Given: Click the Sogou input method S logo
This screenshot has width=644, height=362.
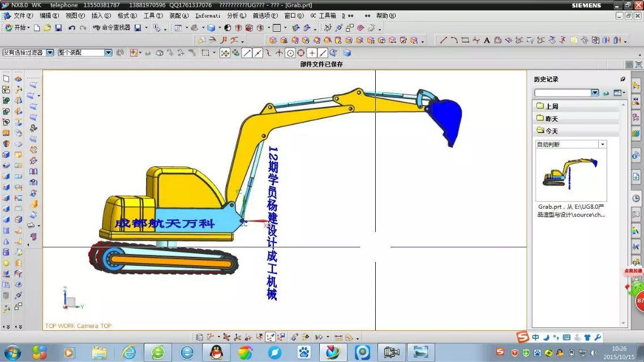Looking at the screenshot, I should click(x=522, y=337).
